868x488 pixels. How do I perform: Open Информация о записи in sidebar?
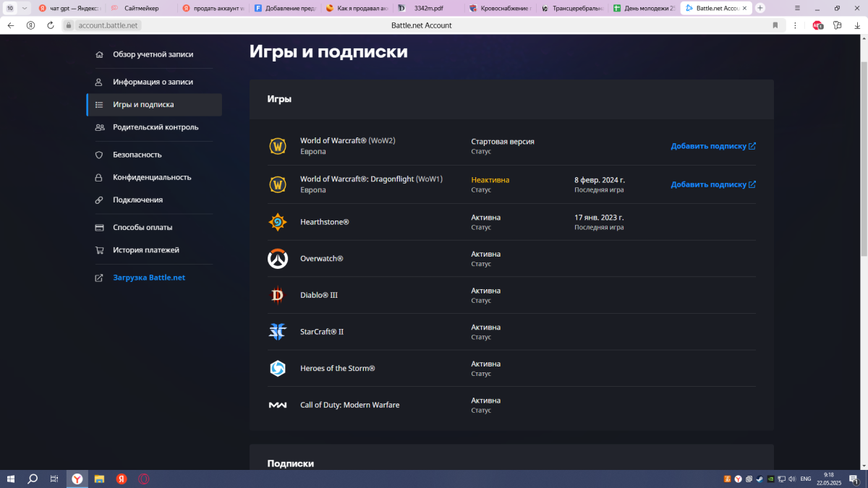coord(154,82)
